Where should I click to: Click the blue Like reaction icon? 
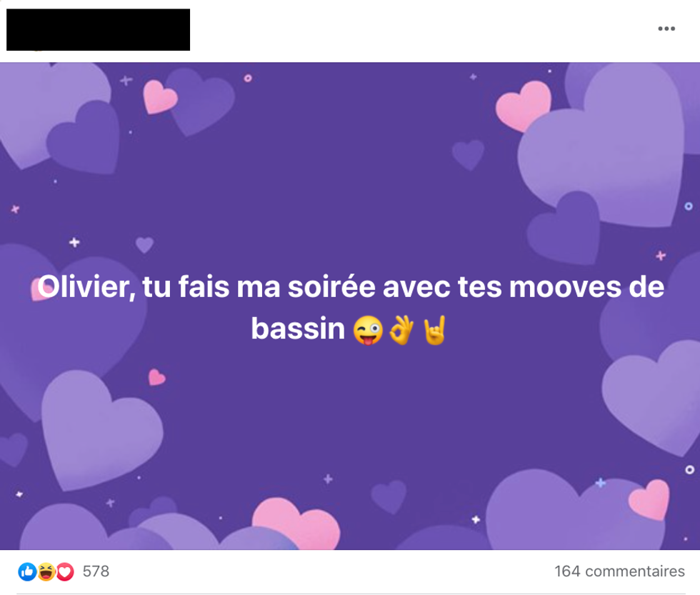pos(27,571)
